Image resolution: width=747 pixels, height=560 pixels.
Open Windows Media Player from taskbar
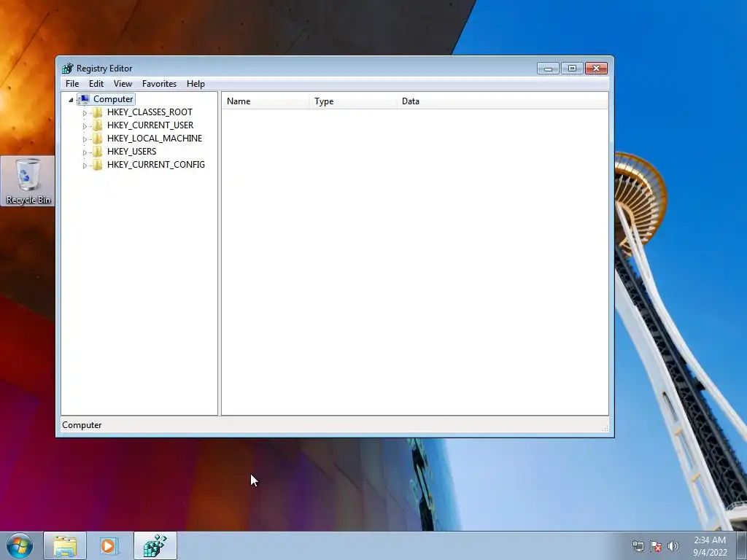(109, 545)
